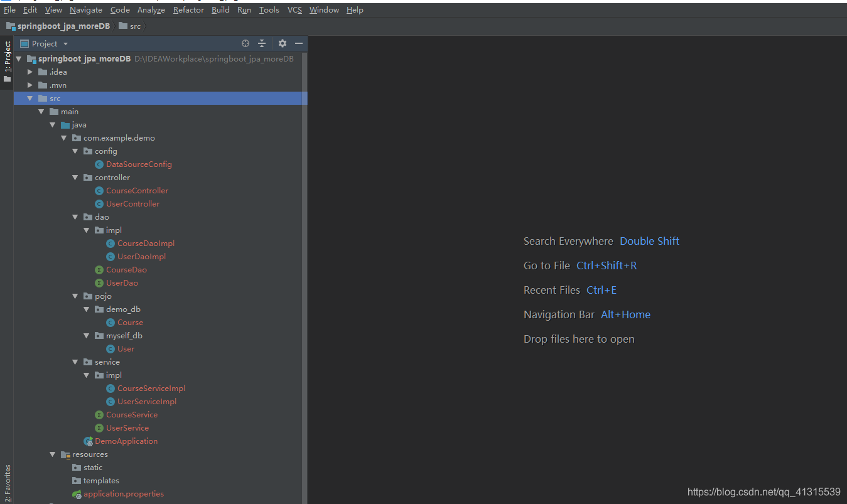The height and width of the screenshot is (504, 847).
Task: Collapse the com.example.demo package node
Action: point(63,137)
